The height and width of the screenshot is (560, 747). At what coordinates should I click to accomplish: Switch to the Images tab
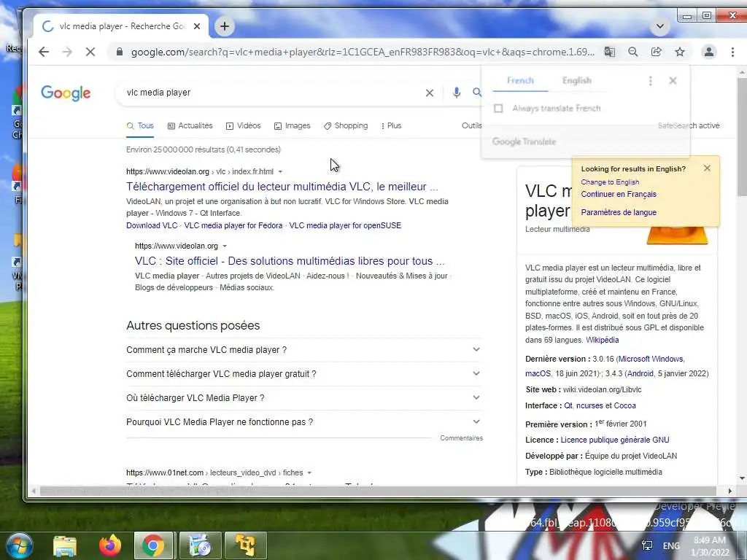(292, 125)
